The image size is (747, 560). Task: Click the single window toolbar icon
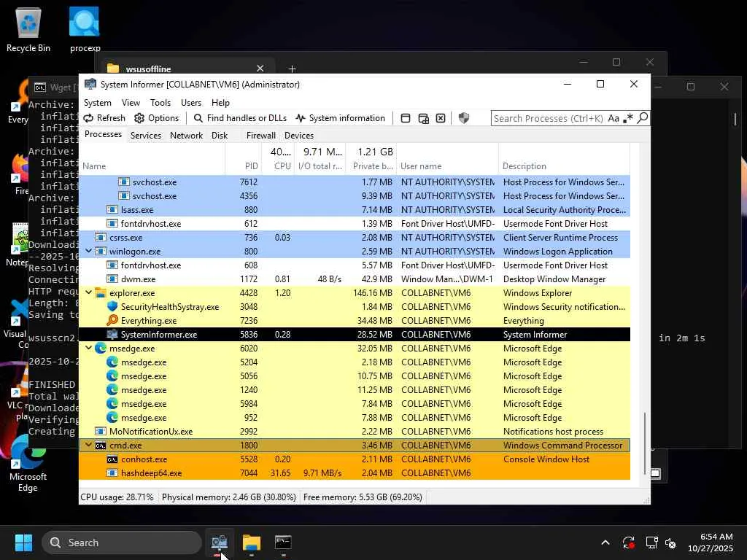point(406,118)
